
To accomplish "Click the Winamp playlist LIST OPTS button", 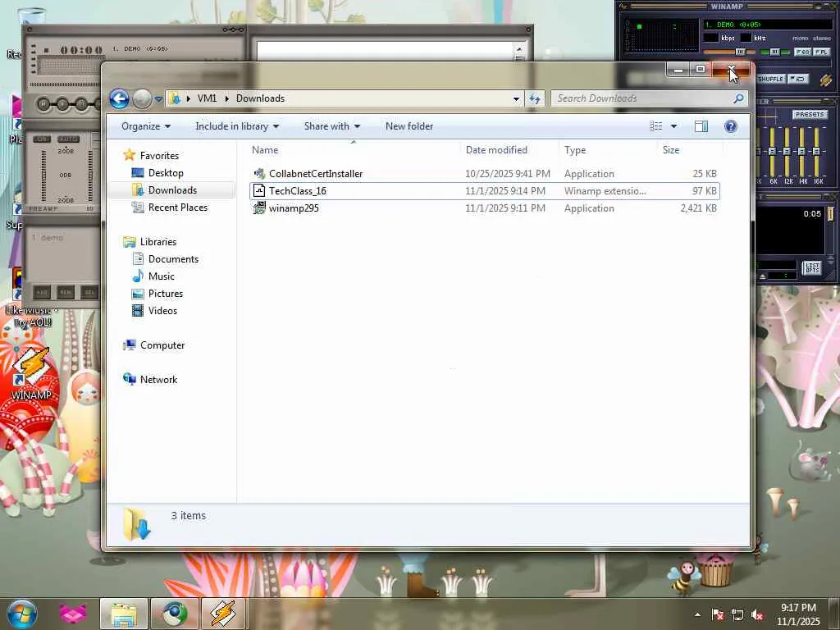I will click(812, 268).
